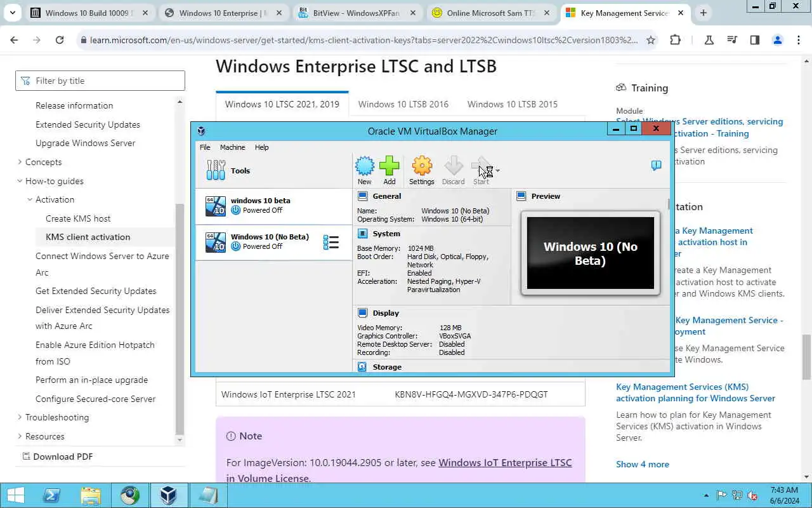The width and height of the screenshot is (812, 508).
Task: Open Perform an in-place upgrade page
Action: (x=91, y=380)
